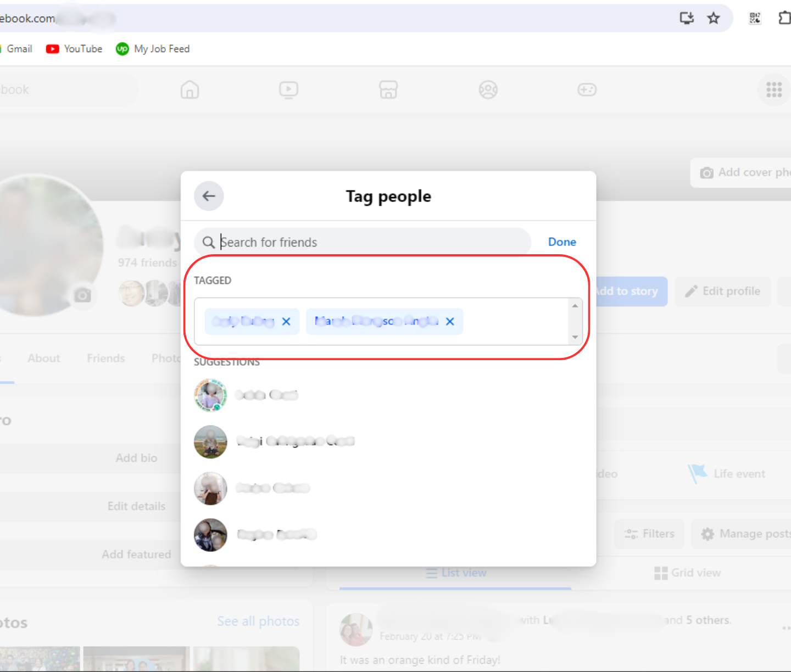Click the Edit profile pencil icon
The width and height of the screenshot is (791, 672).
pos(691,292)
